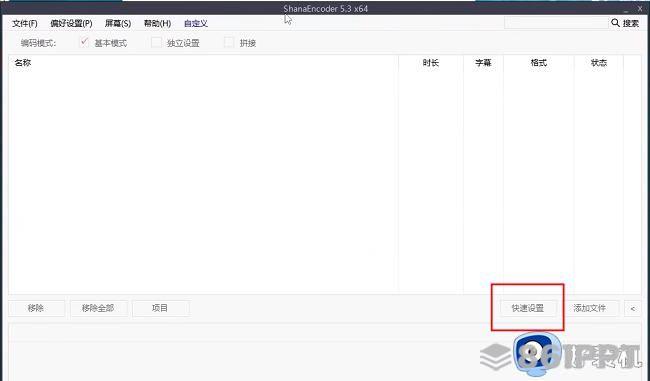
Task: Open the 屏幕(S) menu
Action: [x=118, y=23]
